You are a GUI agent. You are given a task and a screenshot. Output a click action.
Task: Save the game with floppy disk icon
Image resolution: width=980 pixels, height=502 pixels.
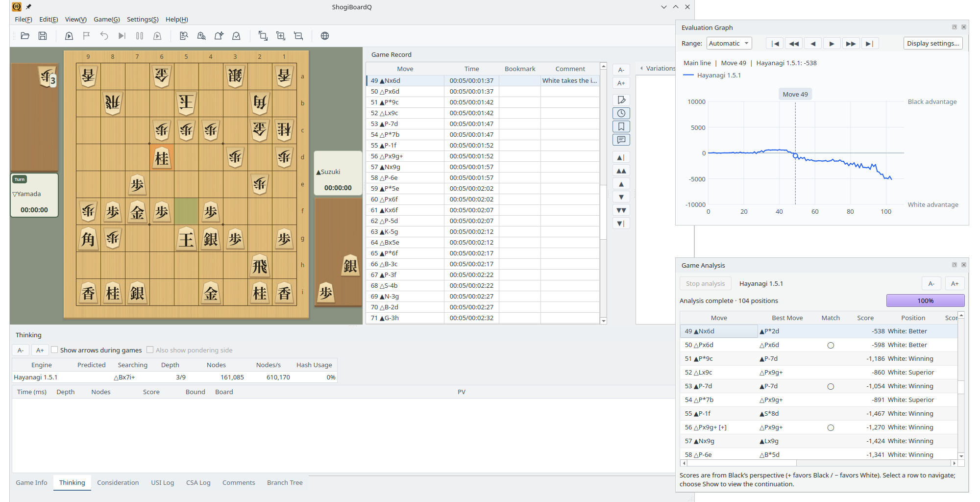click(x=43, y=36)
